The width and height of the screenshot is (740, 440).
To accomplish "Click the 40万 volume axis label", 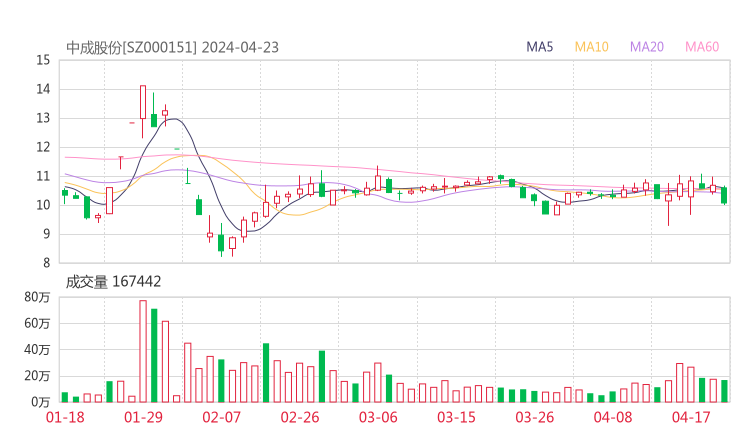I will click(37, 350).
